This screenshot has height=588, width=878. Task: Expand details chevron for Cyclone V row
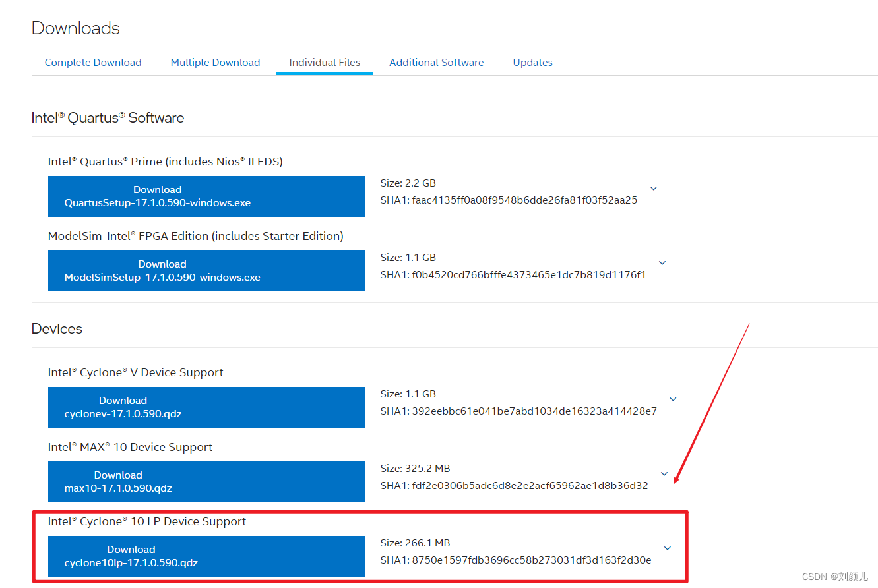point(674,399)
